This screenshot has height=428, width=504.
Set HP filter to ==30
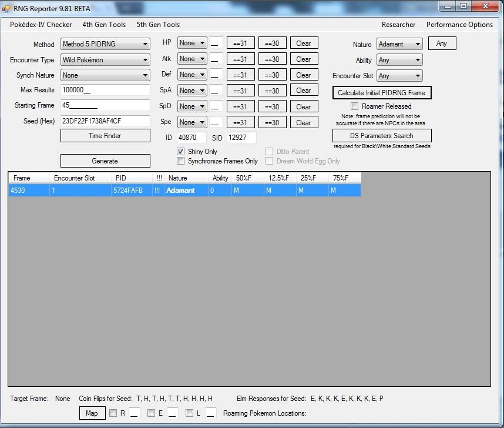[272, 43]
